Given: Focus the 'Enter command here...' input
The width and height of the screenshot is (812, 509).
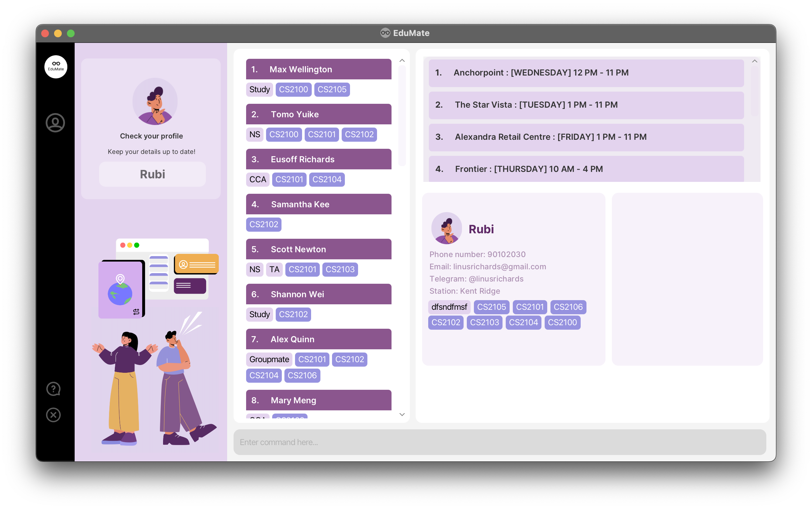Looking at the screenshot, I should click(499, 442).
